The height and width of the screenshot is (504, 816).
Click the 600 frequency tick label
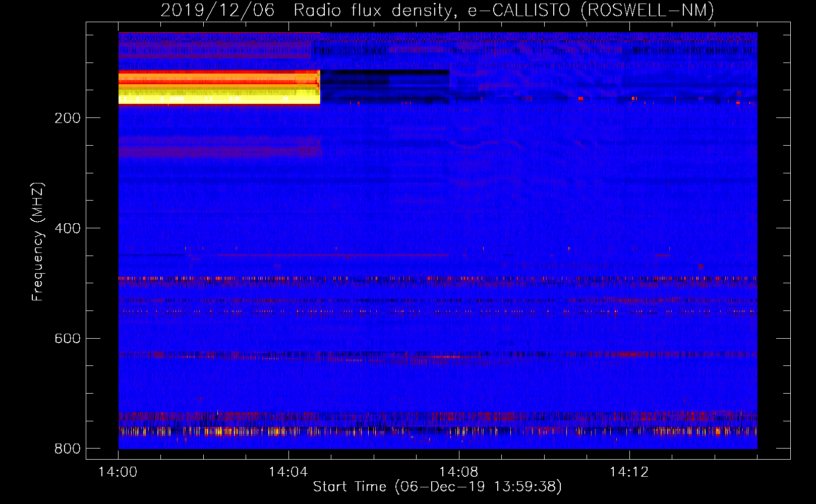(x=68, y=338)
